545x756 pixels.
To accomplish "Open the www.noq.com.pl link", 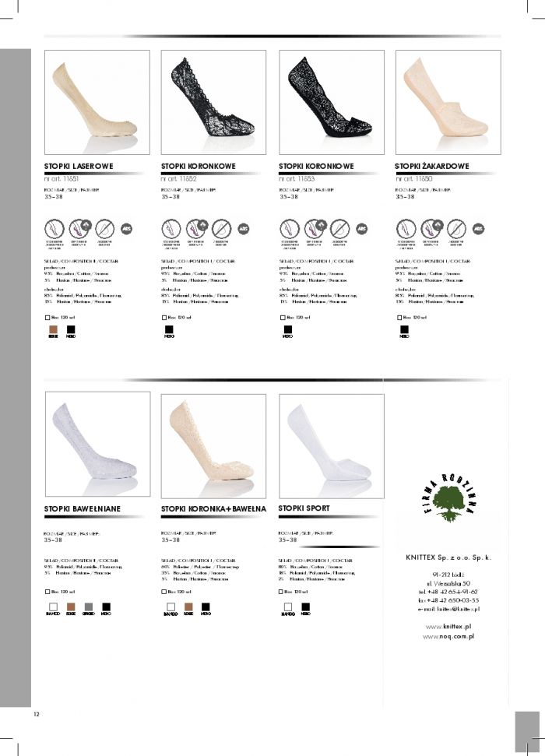I will point(448,636).
